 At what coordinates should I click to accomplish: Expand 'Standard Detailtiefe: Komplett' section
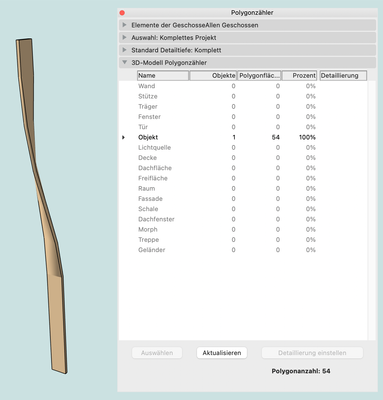coord(124,50)
